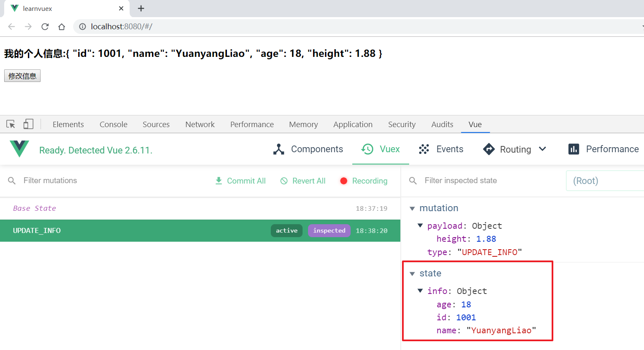Open the Vue devtools Performance view

tap(603, 149)
